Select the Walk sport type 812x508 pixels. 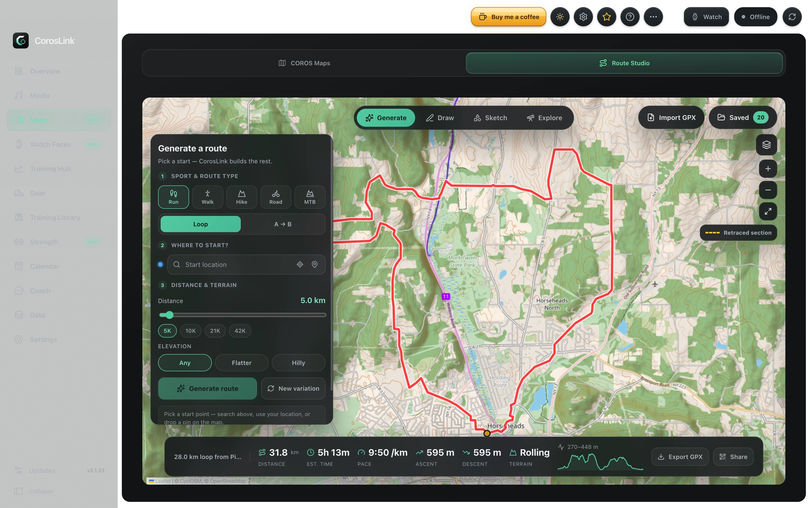(x=207, y=197)
